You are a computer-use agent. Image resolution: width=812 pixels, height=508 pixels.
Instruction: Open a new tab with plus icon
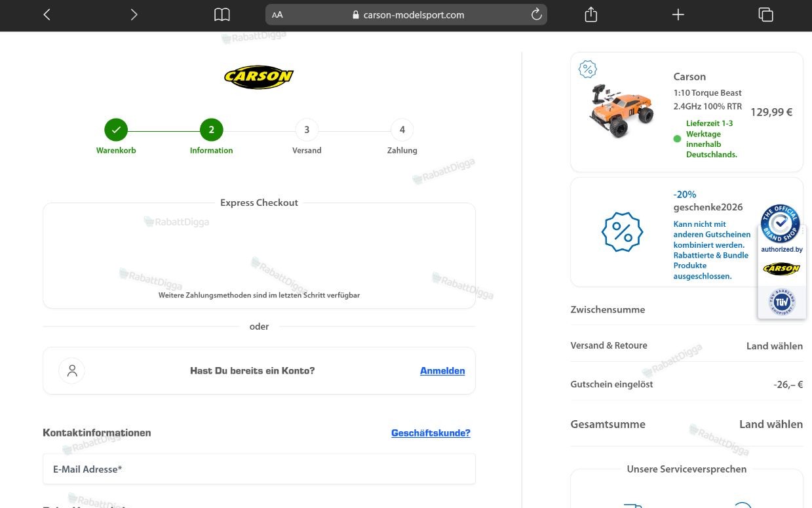678,14
